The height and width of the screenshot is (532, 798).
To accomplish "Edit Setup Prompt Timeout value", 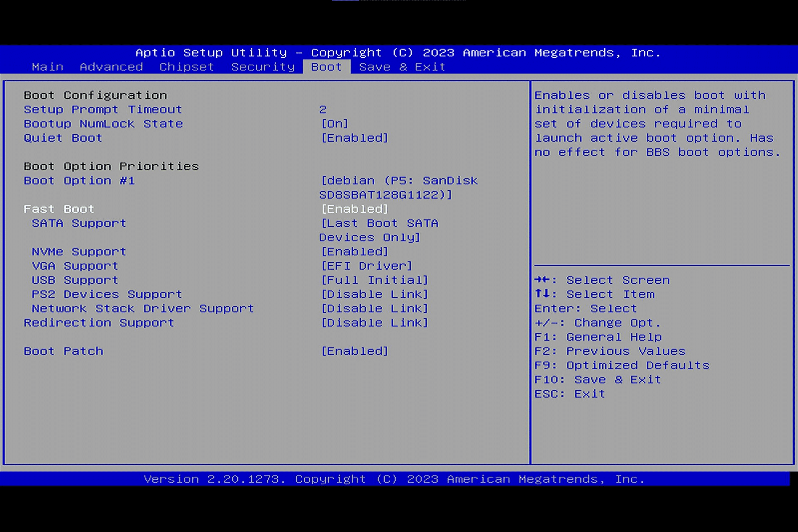I will [x=323, y=110].
